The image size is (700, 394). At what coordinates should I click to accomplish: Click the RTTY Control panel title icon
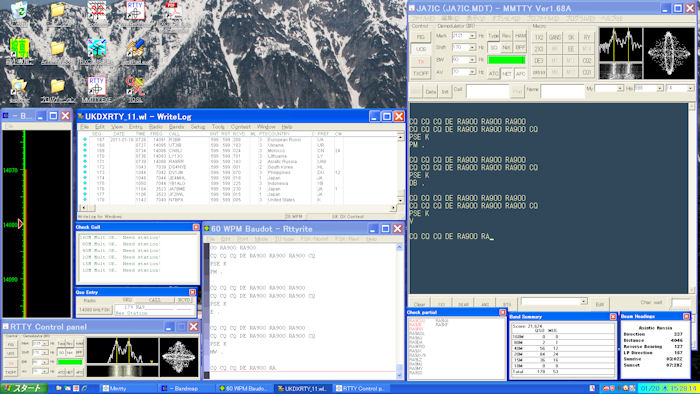[6, 327]
